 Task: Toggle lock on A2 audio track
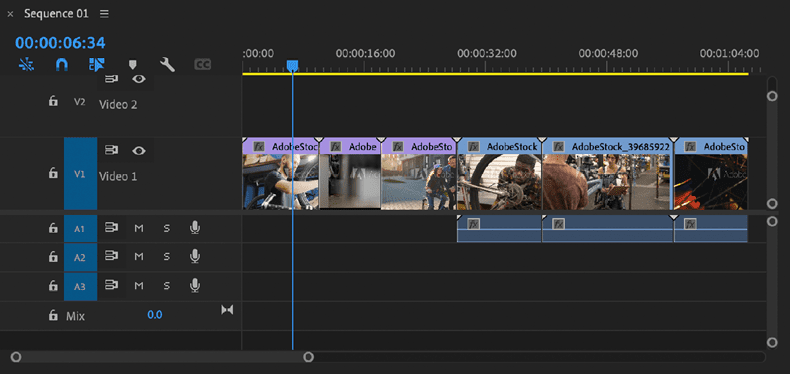(x=53, y=257)
